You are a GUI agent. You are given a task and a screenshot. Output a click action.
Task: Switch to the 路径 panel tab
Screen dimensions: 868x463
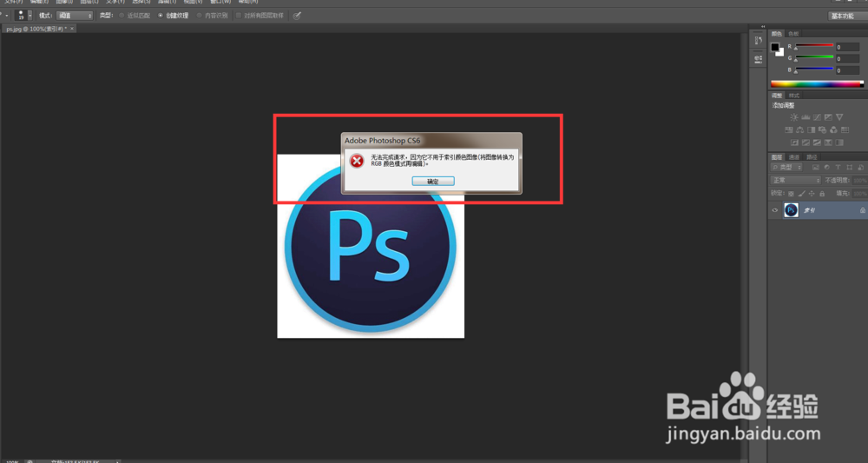pos(812,157)
